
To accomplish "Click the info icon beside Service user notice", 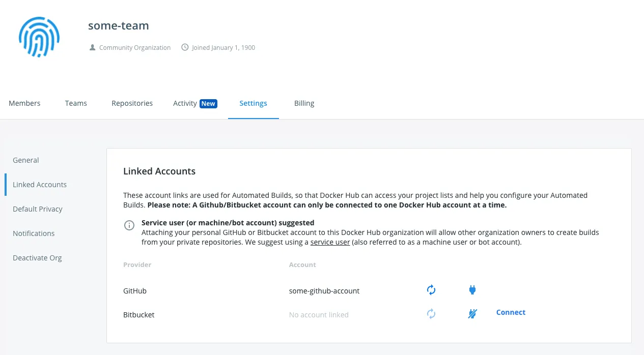I will 129,225.
